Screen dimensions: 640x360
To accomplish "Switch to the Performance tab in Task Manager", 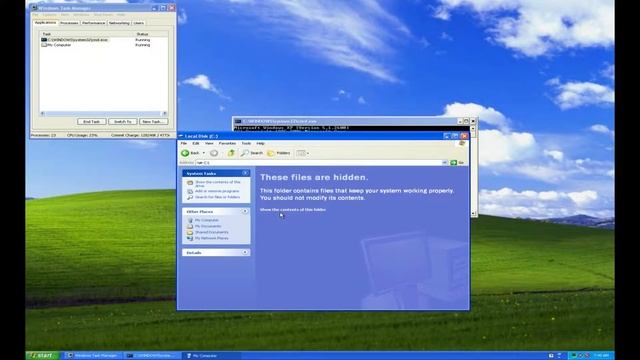I will 93,23.
